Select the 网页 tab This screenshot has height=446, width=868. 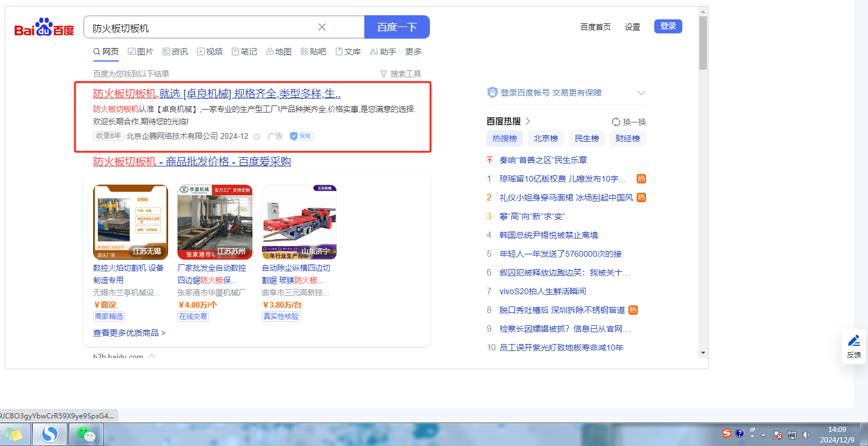(x=106, y=52)
